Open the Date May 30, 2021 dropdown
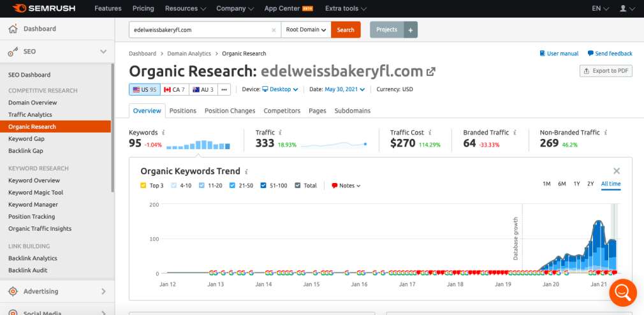644x315 pixels. (345, 89)
